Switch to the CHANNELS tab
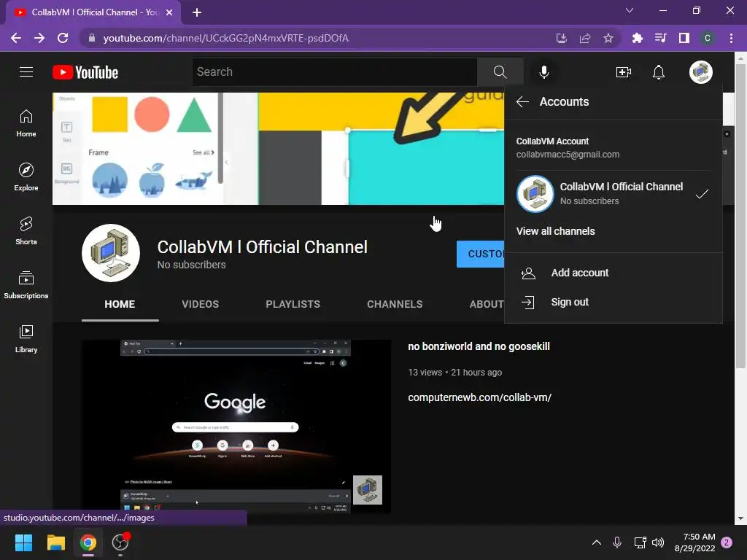 coord(395,304)
